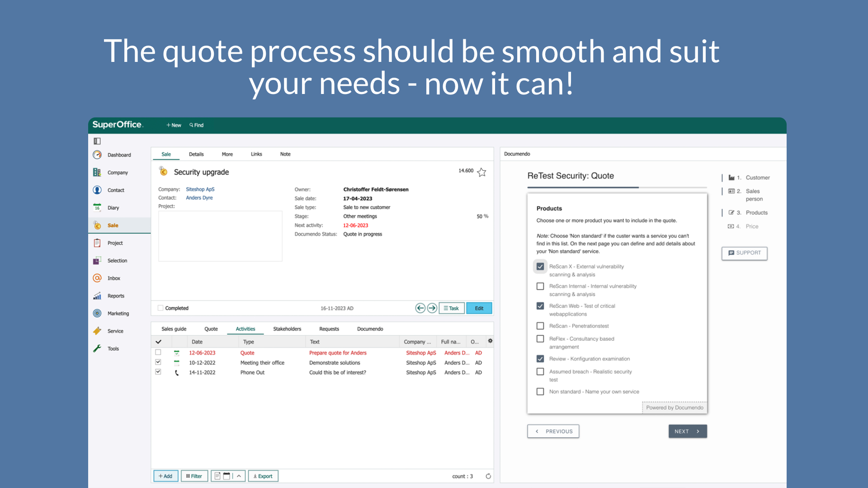
Task: Open the Project clipboard icon
Action: [97, 243]
